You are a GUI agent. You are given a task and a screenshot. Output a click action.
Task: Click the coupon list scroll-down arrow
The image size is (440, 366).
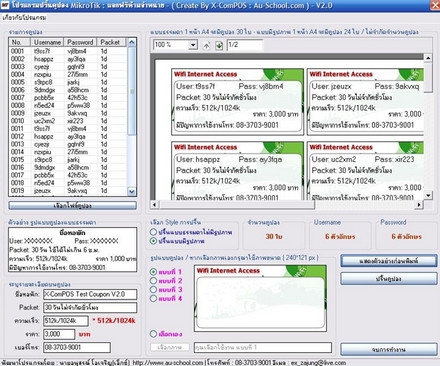click(132, 192)
